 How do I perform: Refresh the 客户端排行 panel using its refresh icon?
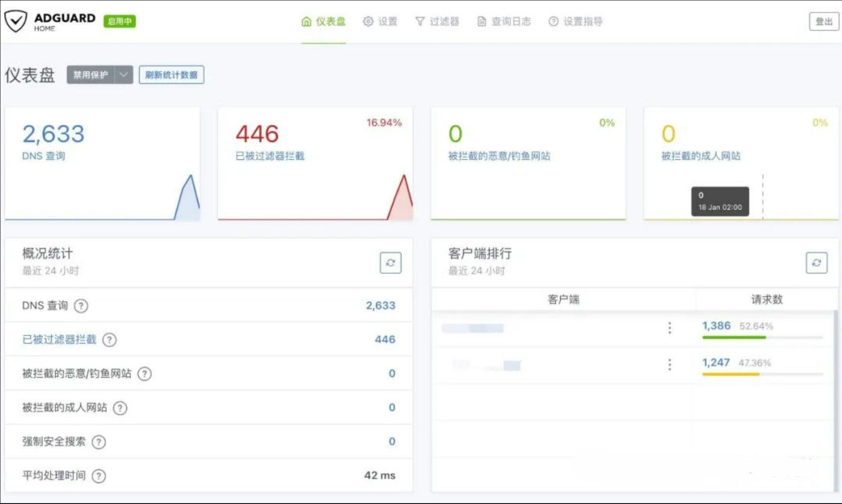coord(816,263)
